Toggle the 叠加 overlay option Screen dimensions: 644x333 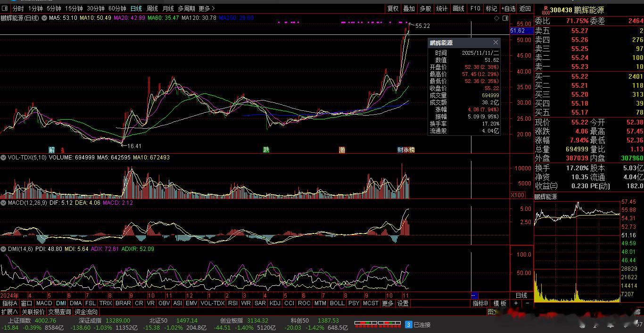click(409, 8)
